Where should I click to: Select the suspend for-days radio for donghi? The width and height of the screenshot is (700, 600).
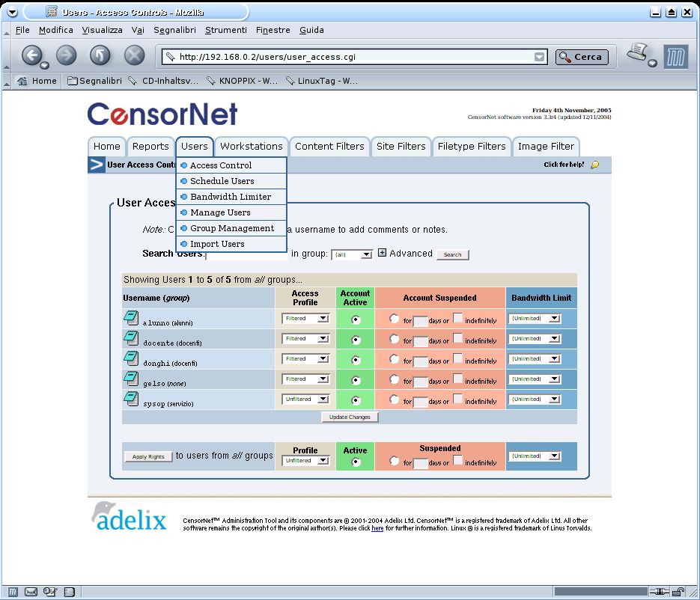(x=394, y=359)
